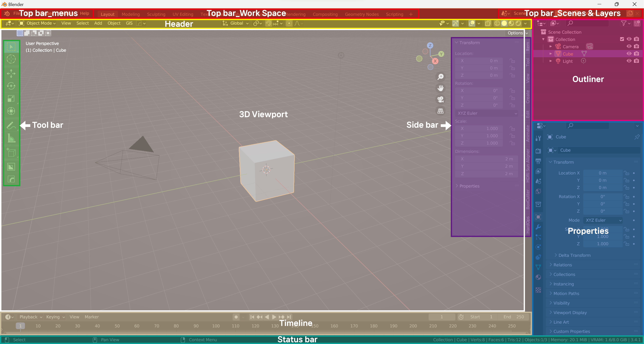Viewport: 644px width, 344px height.
Task: Uncheck Collection exclude checkbox in outliner
Action: click(622, 39)
